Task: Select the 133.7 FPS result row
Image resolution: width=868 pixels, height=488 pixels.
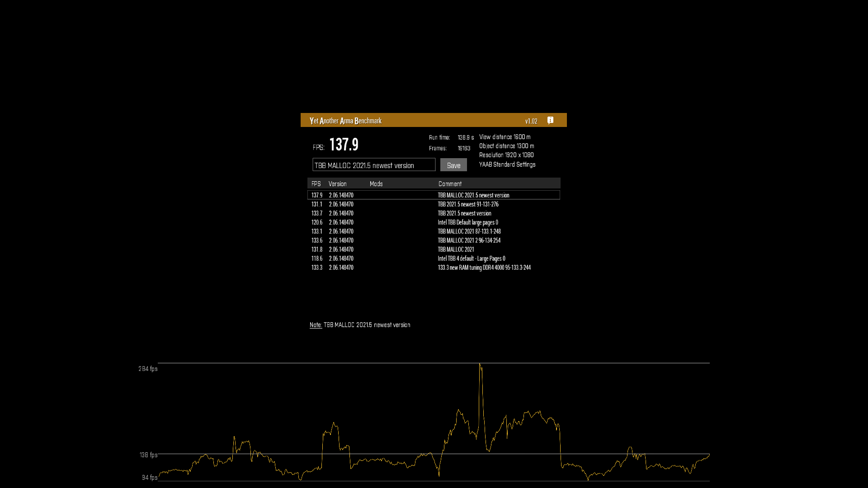Action: (x=434, y=213)
